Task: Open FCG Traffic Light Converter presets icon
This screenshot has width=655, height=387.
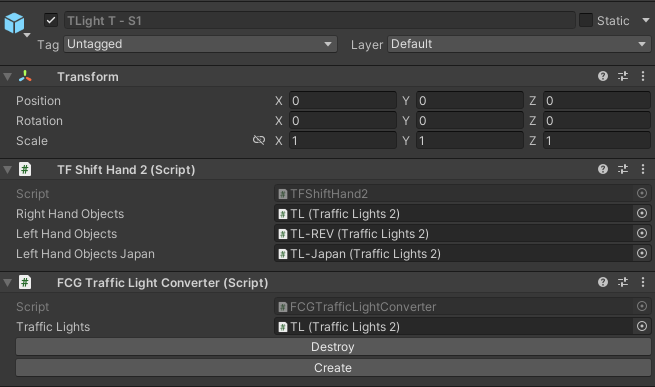Action: click(x=623, y=282)
